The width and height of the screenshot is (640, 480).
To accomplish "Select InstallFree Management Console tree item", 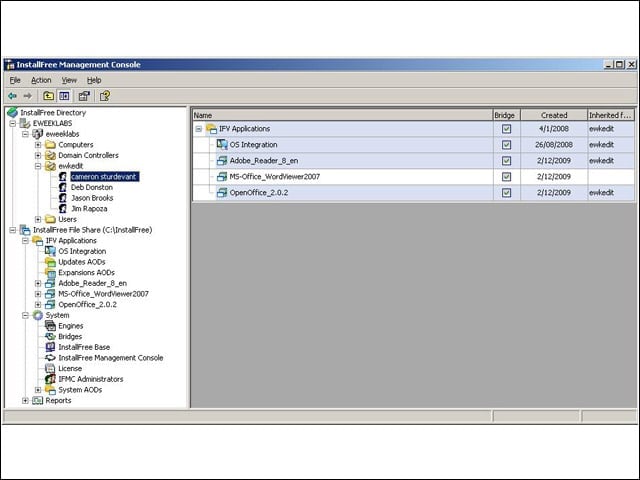I will [111, 358].
